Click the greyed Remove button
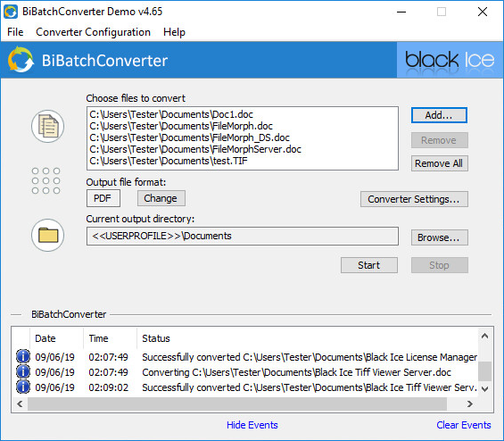Viewport: 504px width, 441px height. (x=440, y=140)
